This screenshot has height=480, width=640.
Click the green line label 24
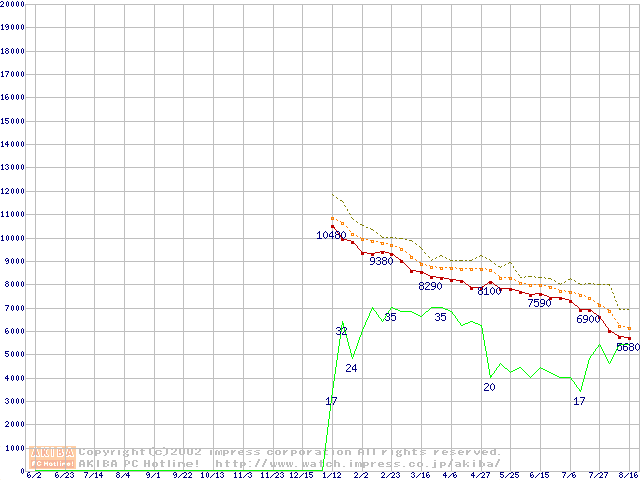(351, 368)
